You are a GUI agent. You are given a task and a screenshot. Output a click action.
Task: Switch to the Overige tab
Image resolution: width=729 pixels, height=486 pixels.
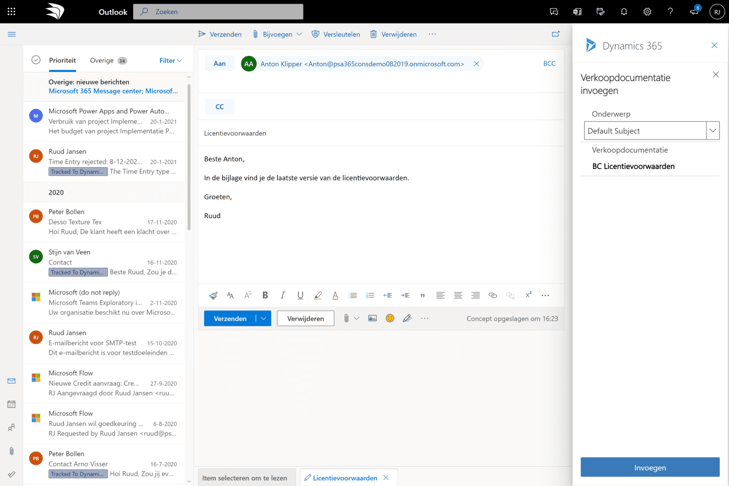point(108,60)
